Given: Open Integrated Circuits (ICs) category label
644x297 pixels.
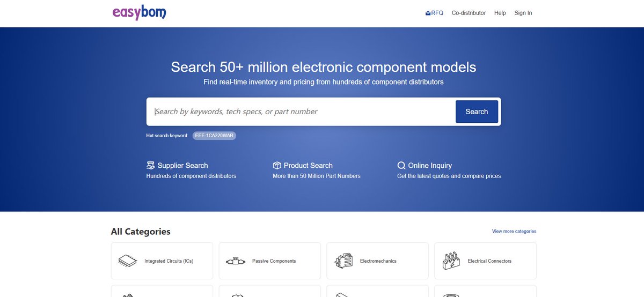Looking at the screenshot, I should tap(169, 261).
